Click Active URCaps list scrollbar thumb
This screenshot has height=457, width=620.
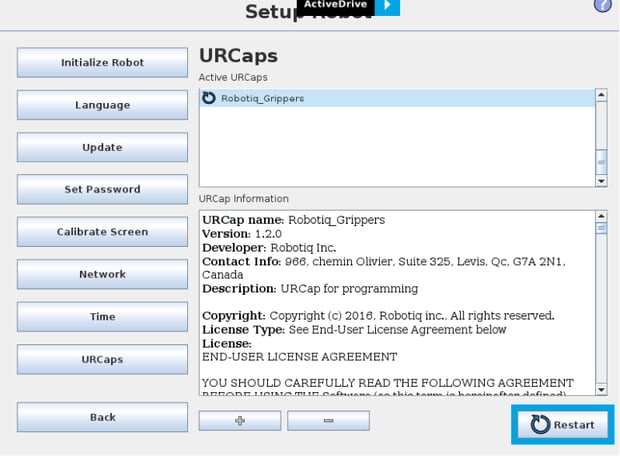point(601,162)
